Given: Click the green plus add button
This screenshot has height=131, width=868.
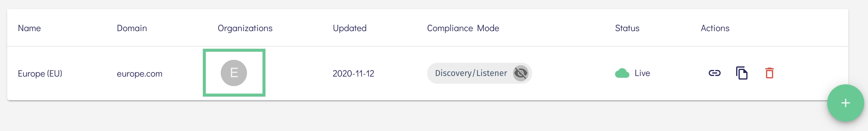Looking at the screenshot, I should coord(845,103).
